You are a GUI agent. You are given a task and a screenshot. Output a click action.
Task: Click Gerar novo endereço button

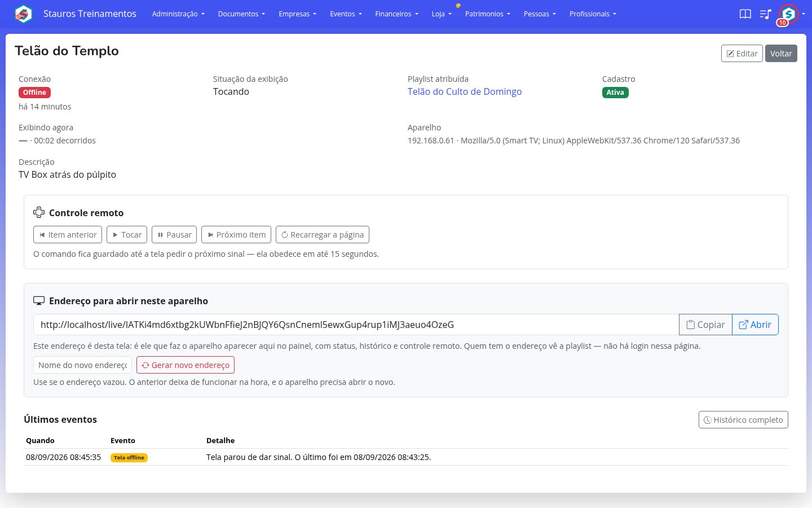(x=186, y=365)
